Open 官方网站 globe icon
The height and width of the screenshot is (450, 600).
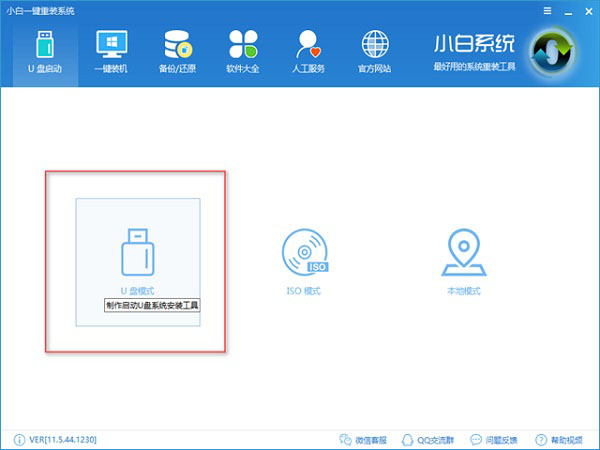[x=375, y=44]
